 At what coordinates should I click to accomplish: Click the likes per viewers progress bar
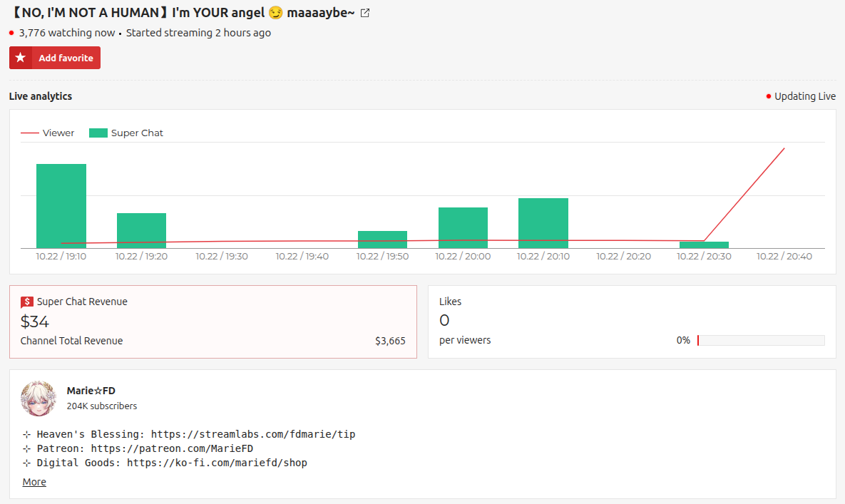tap(761, 340)
